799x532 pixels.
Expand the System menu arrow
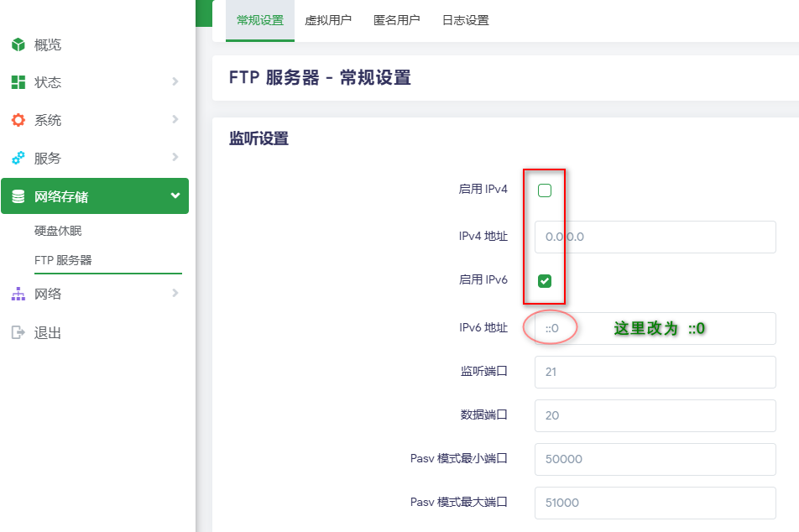pos(175,119)
